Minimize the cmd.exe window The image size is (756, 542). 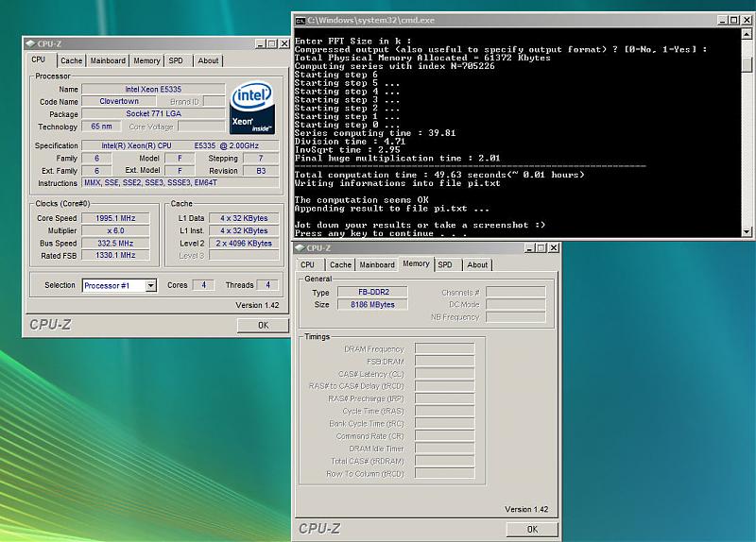(x=722, y=20)
